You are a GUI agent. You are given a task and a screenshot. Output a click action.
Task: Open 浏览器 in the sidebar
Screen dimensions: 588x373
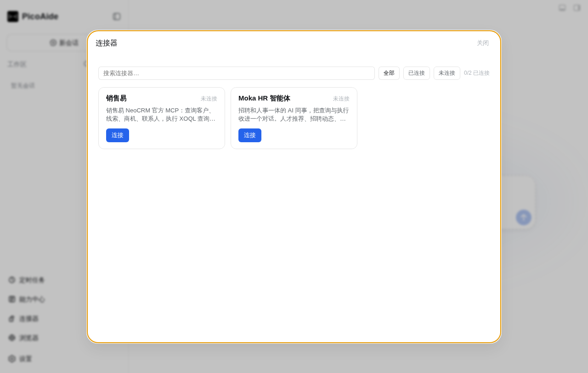28,338
